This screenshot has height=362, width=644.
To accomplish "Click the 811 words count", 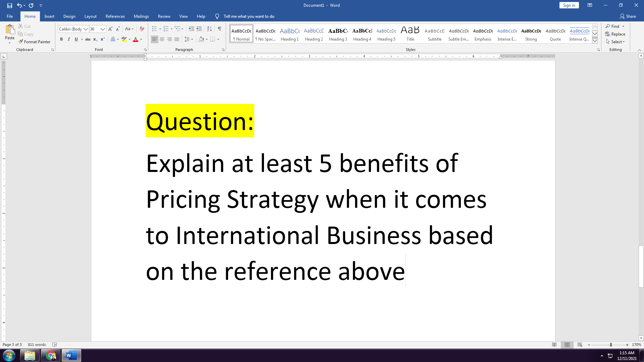I will 37,345.
